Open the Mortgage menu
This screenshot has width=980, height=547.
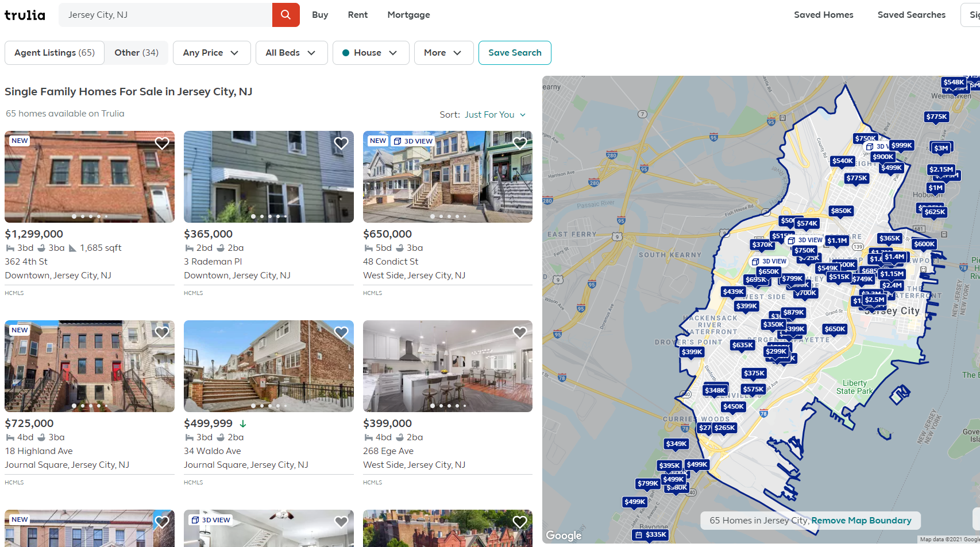(x=408, y=15)
